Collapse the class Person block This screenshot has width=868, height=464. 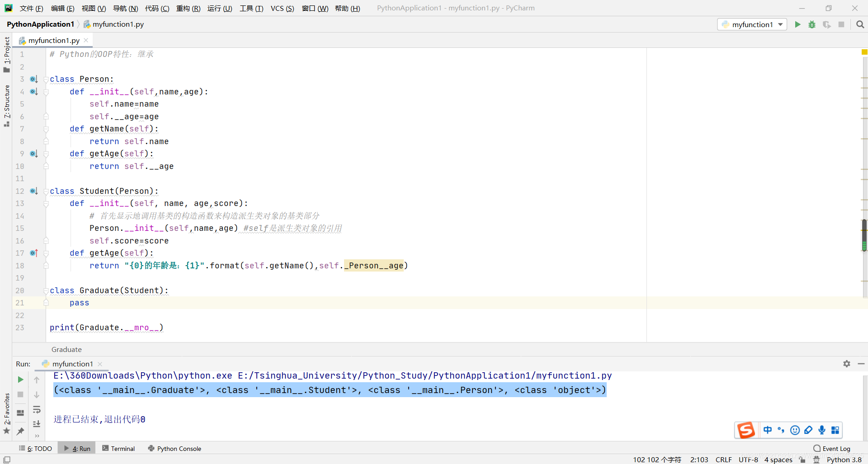(46, 80)
